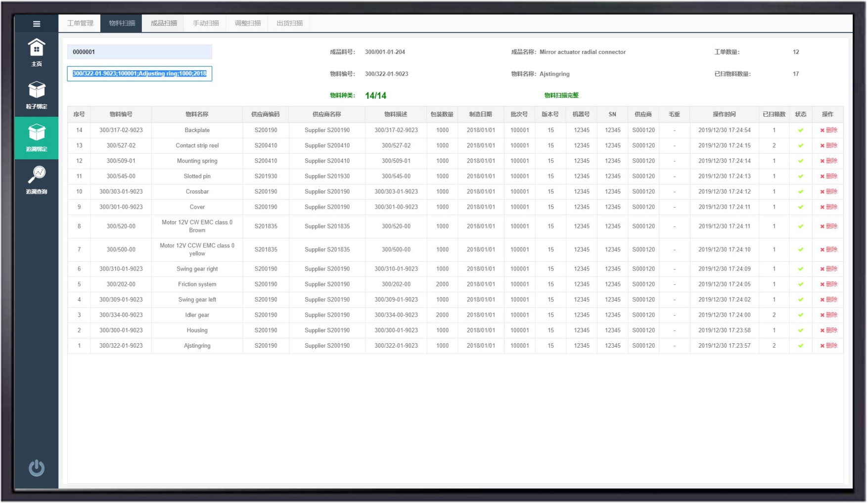Click the green status check in Crossbar row
Viewport: 868px width, 503px height.
click(801, 191)
